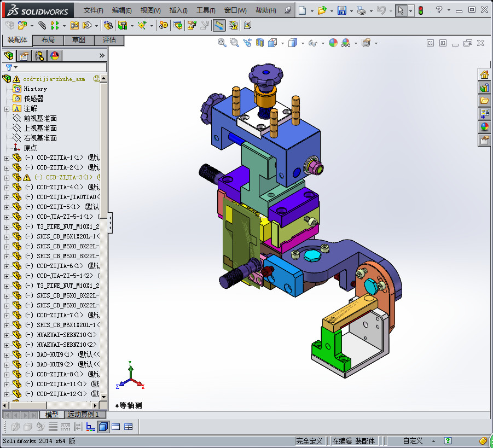Toggle the 3D view cube icon in bottom toolbar
This screenshot has width=493, height=448.
coord(103,427)
